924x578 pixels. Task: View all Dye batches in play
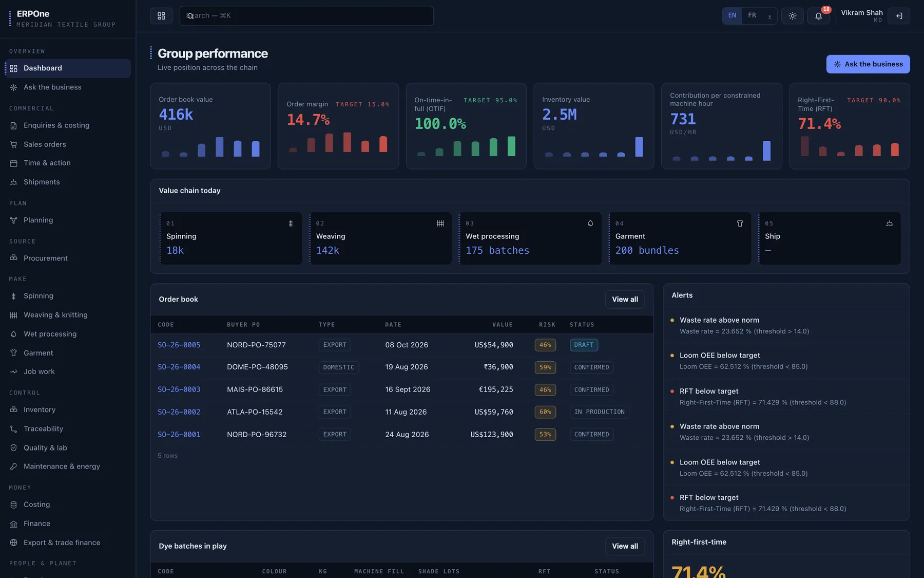625,546
